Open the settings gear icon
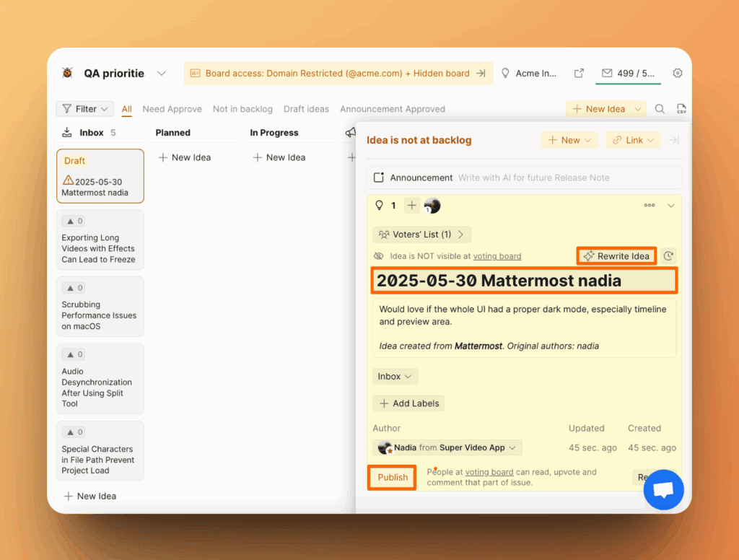This screenshot has width=739, height=560. click(x=677, y=73)
